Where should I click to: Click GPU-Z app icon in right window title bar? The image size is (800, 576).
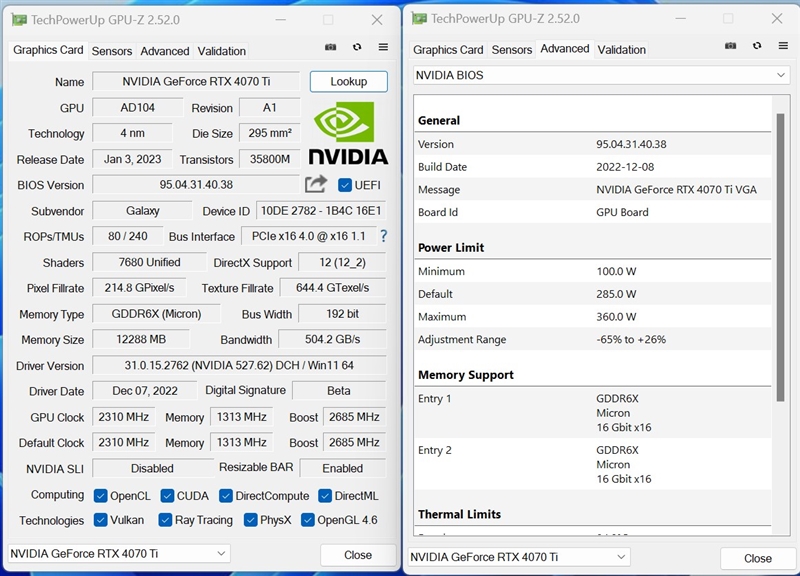[x=419, y=18]
